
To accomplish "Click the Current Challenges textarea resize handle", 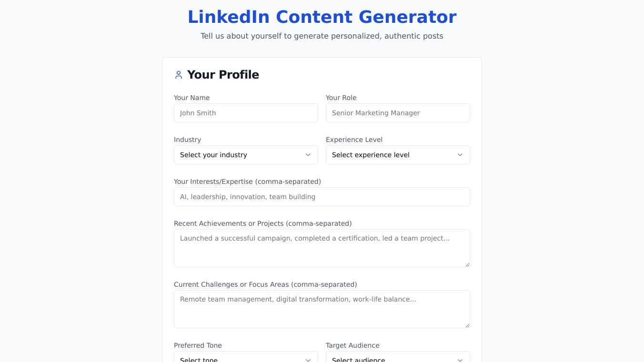I will click(467, 325).
